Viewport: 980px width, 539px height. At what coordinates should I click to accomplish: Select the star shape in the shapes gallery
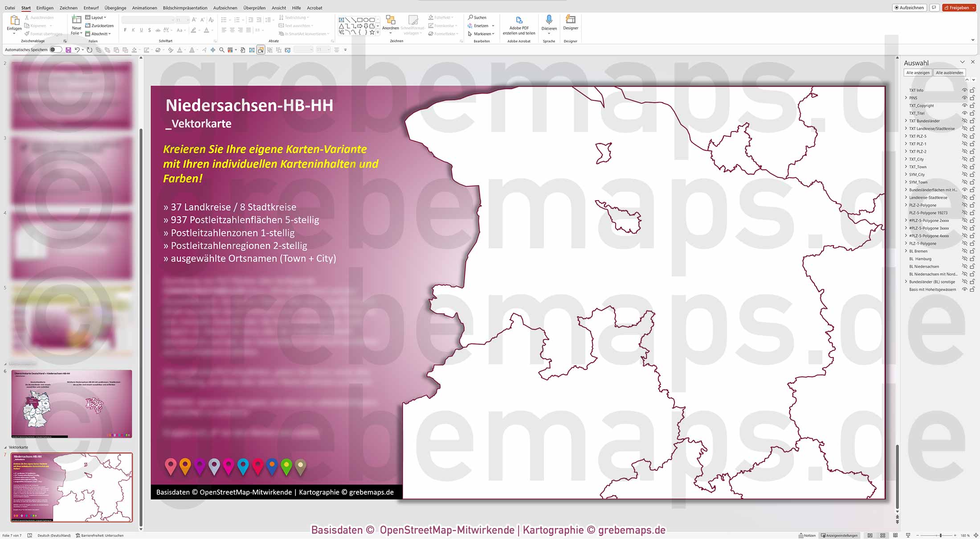(x=373, y=32)
